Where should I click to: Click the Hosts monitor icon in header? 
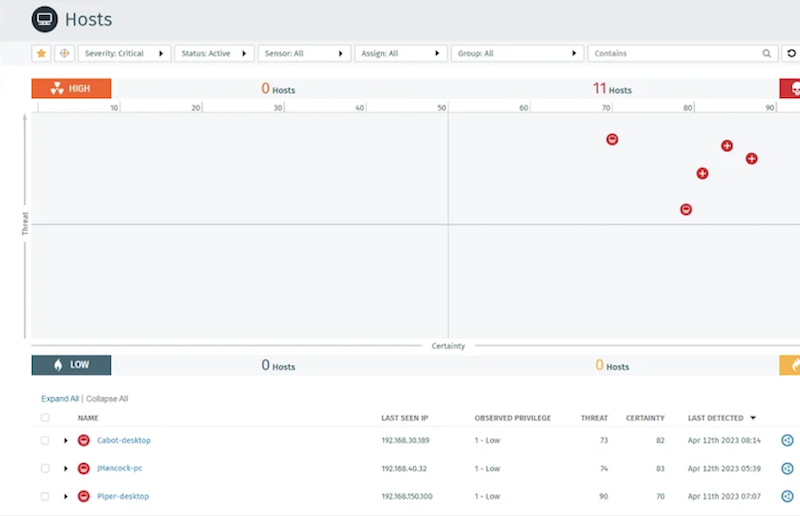click(44, 19)
